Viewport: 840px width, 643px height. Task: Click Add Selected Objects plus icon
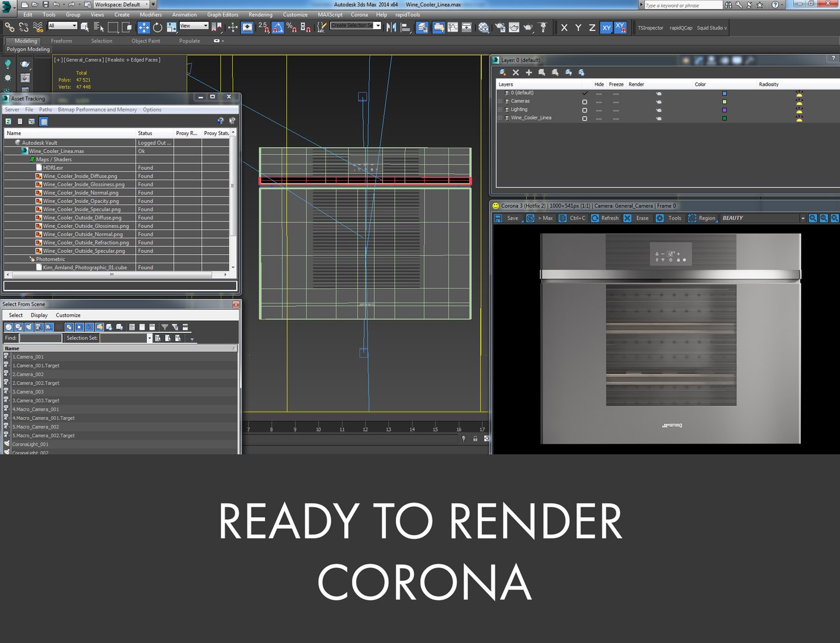click(529, 72)
